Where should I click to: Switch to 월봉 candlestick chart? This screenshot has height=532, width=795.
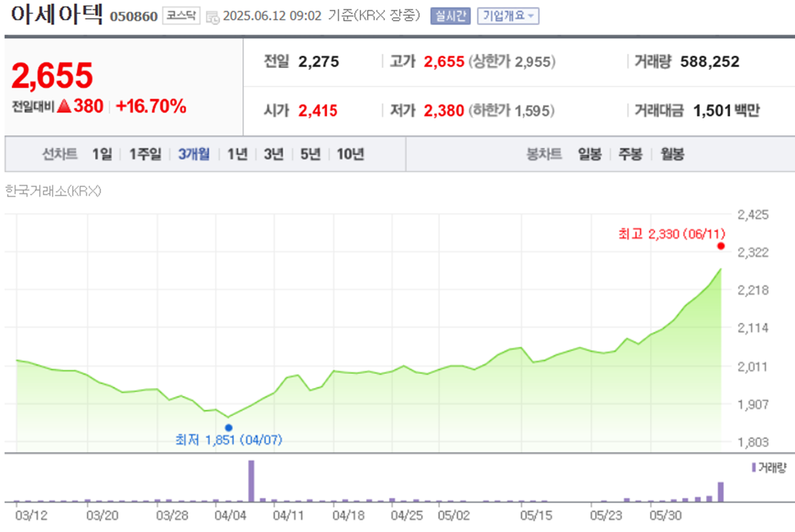(x=672, y=154)
